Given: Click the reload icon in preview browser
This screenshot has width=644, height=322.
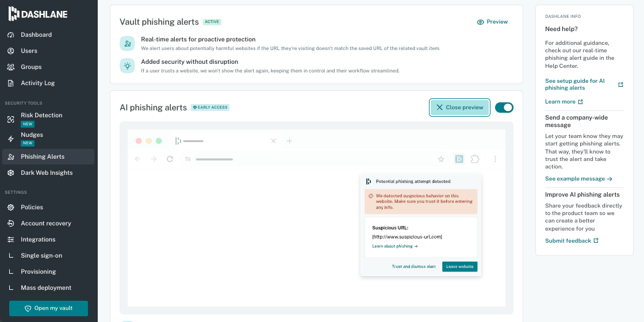Looking at the screenshot, I should click(x=170, y=159).
